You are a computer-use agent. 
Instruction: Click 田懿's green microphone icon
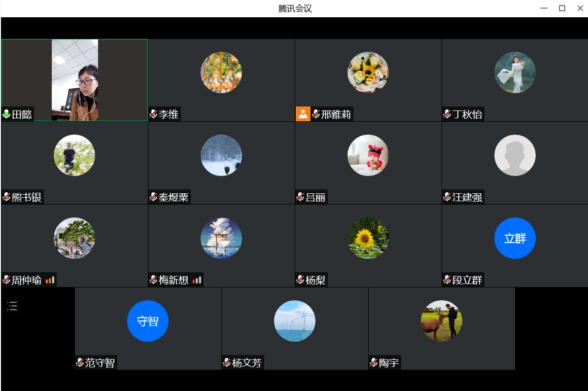[6, 114]
